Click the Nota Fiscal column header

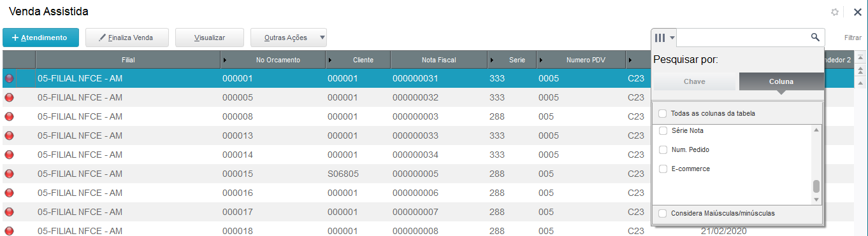438,60
